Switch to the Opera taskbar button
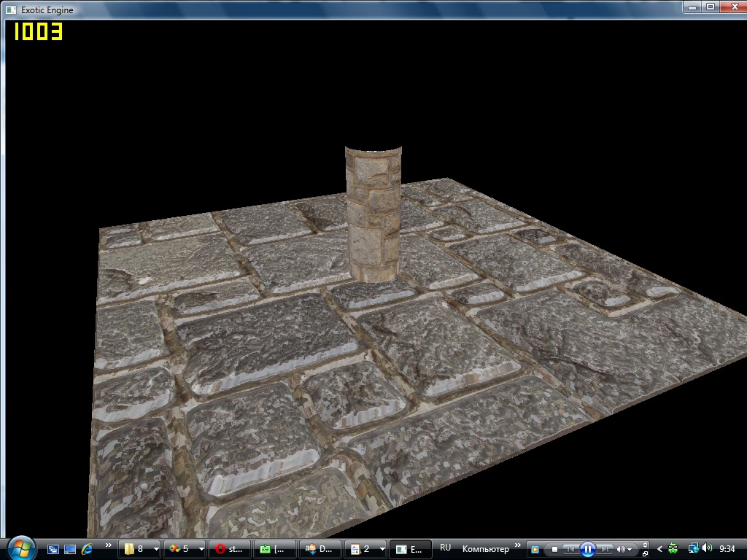Viewport: 747px width, 560px height. 230,549
